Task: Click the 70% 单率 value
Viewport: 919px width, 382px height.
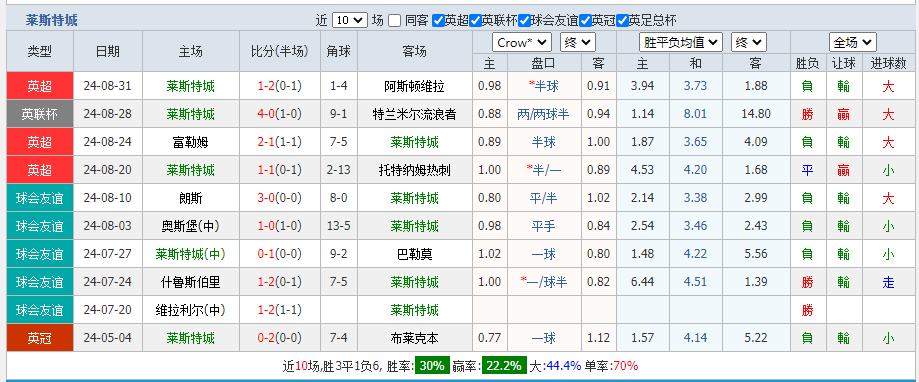Action: pyautogui.click(x=625, y=366)
